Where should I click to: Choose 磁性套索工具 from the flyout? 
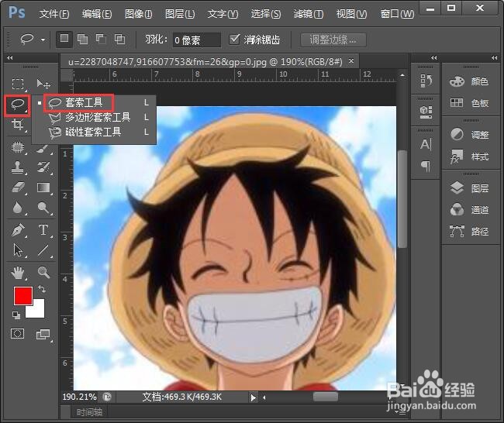(x=94, y=132)
